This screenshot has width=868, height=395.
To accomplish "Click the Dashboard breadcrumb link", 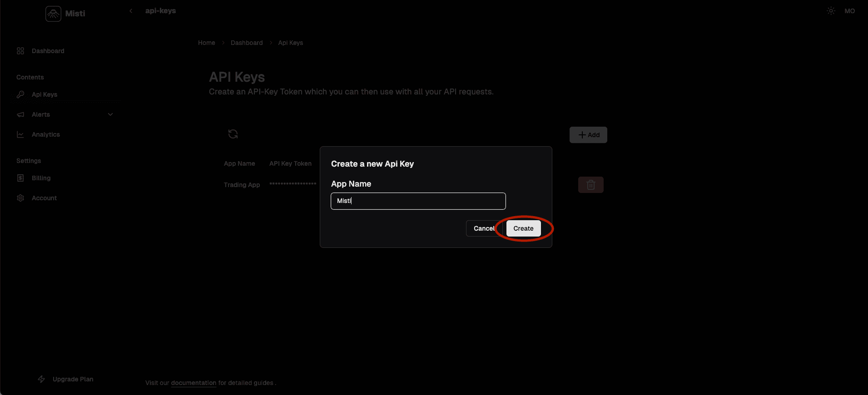I will [247, 43].
